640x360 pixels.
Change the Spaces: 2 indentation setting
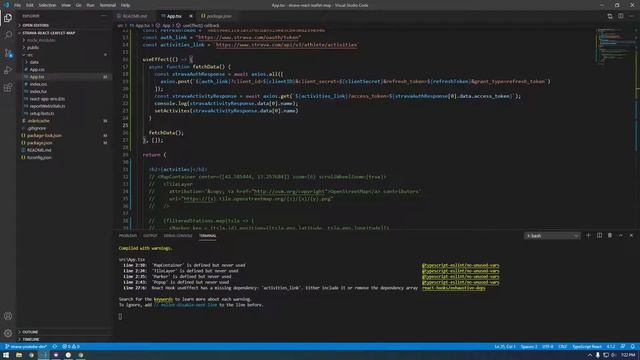(x=529, y=347)
